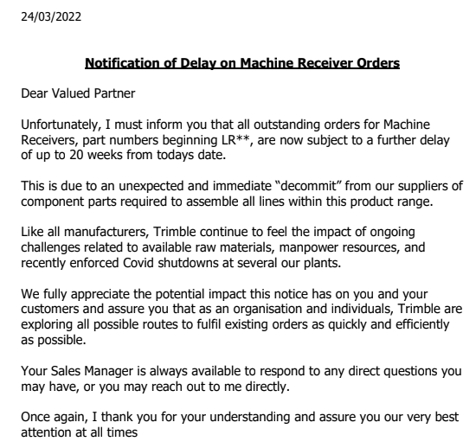Click the words 'Covid shutdowns'
The height and width of the screenshot is (448, 476).
[170, 263]
